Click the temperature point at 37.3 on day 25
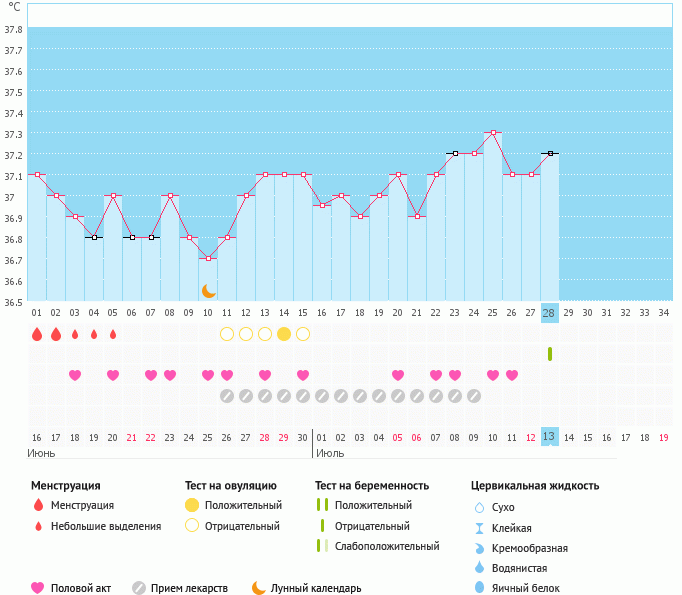 493,133
